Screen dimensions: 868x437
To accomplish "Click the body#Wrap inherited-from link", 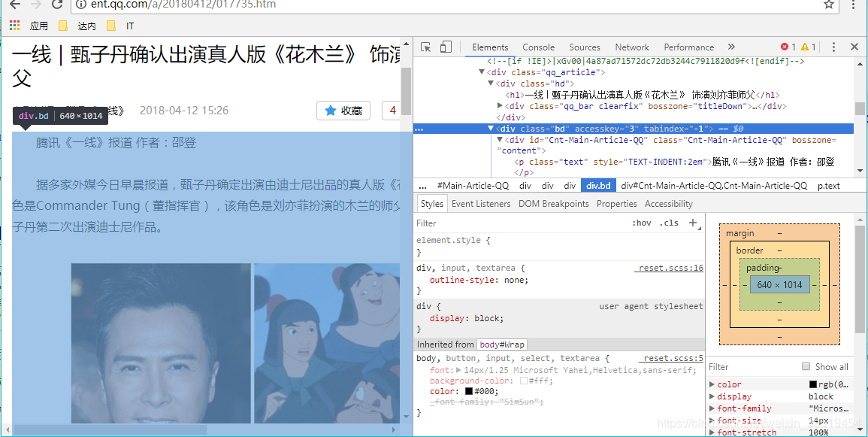I will tap(502, 344).
